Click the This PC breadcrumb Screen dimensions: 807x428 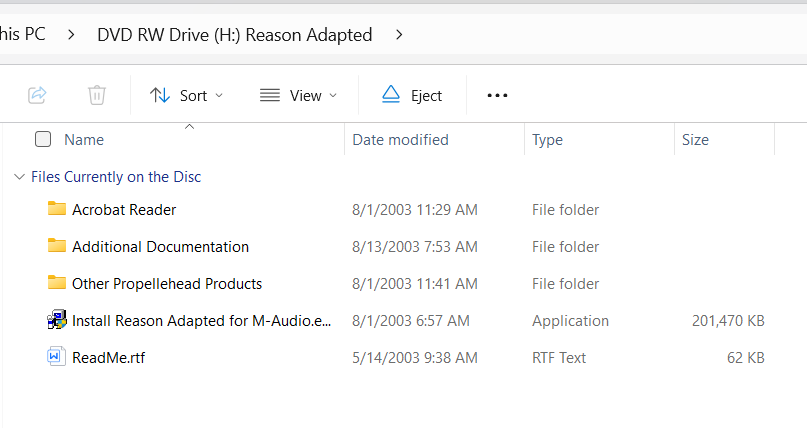point(23,34)
